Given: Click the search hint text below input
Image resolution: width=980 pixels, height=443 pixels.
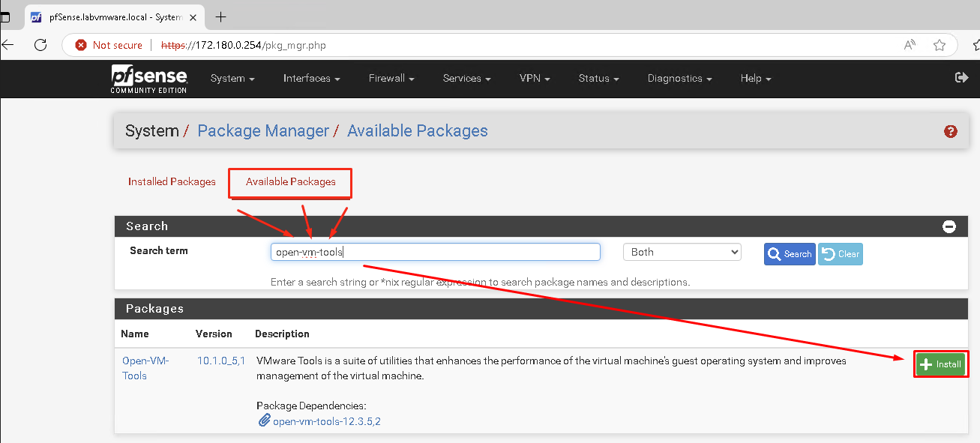Looking at the screenshot, I should pos(480,283).
